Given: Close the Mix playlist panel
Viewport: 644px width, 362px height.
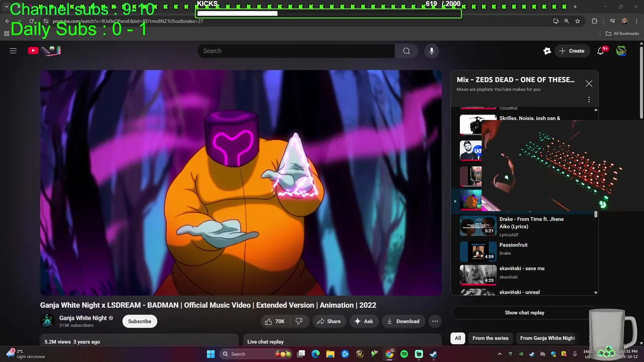Looking at the screenshot, I should pyautogui.click(x=589, y=83).
